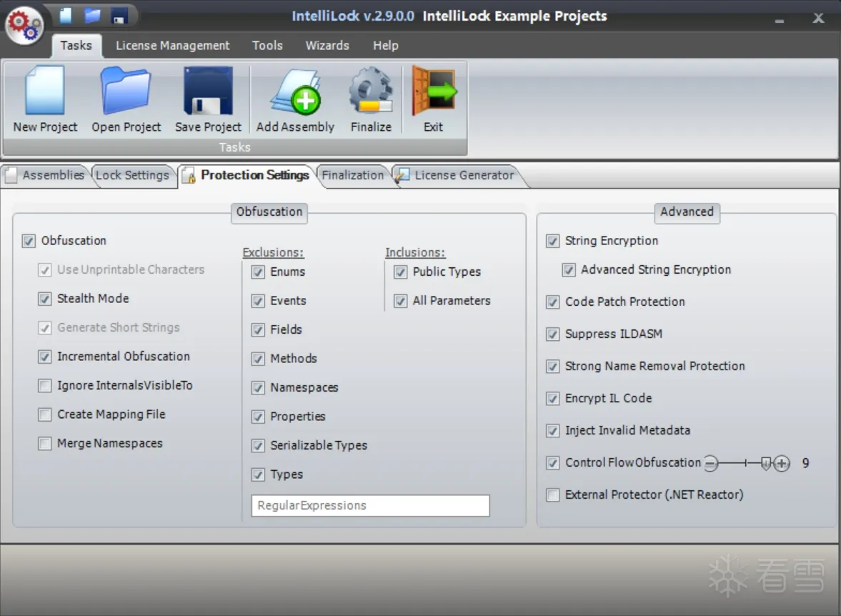Screen dimensions: 841x616
Task: Toggle Enums exclusion checkbox
Action: click(258, 272)
